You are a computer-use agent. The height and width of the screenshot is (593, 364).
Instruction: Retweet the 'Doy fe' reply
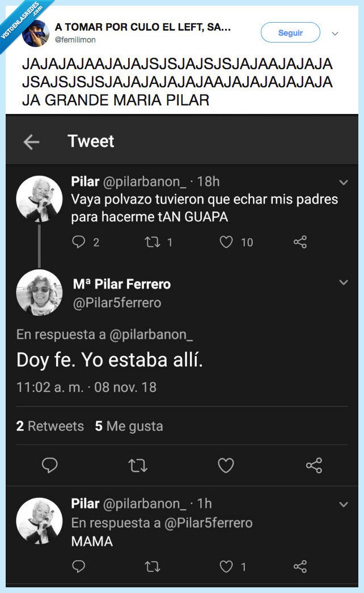coord(136,465)
